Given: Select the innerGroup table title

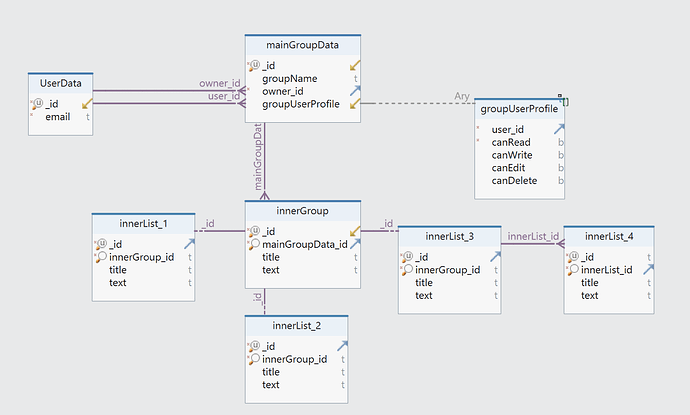Looking at the screenshot, I should [x=303, y=211].
